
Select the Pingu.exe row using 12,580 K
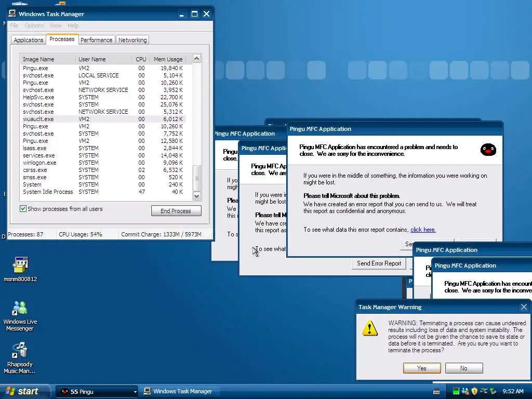(103, 141)
